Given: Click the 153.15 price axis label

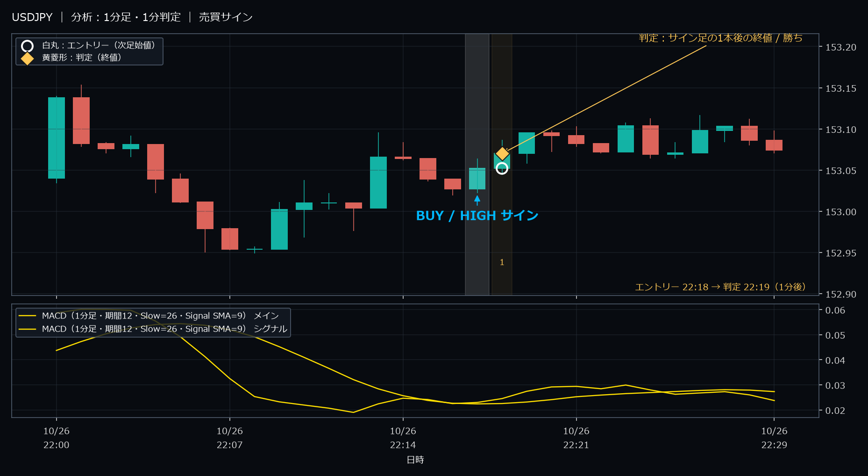Looking at the screenshot, I should coord(841,88).
